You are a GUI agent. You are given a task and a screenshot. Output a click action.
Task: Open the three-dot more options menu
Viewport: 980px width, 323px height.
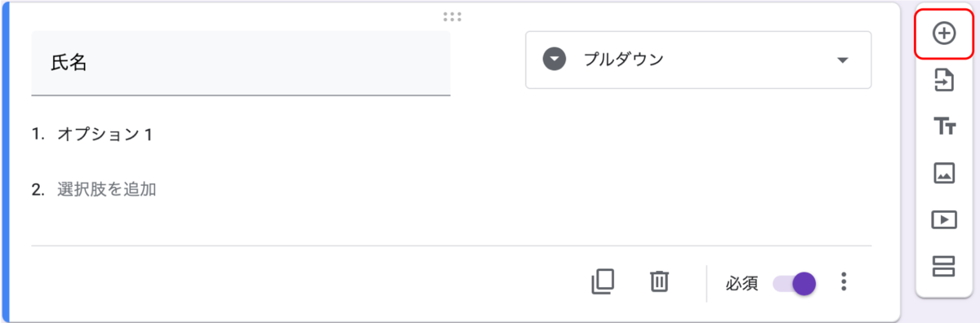(844, 282)
